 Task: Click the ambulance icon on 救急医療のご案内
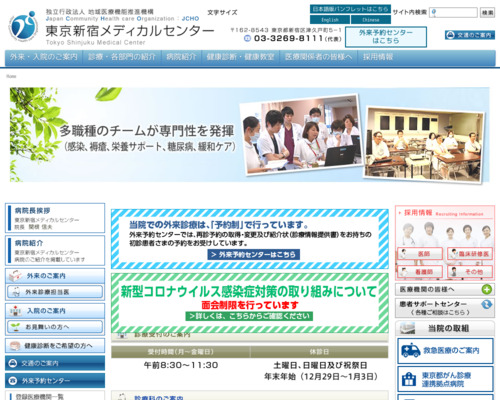click(411, 350)
